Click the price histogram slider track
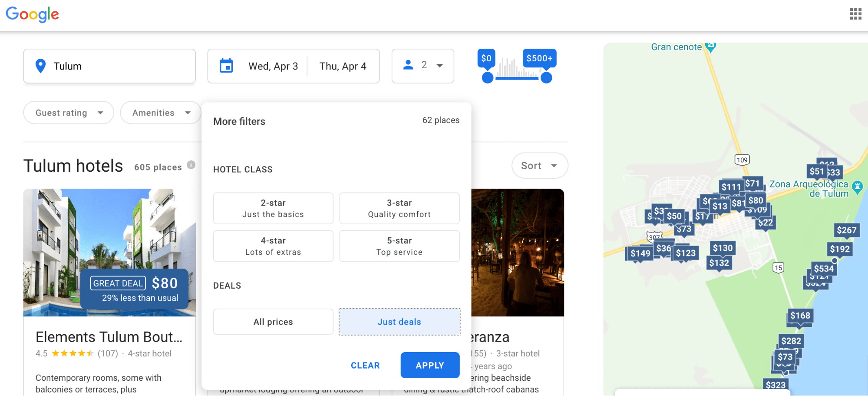Screen dimensions: 868x396 click(517, 78)
